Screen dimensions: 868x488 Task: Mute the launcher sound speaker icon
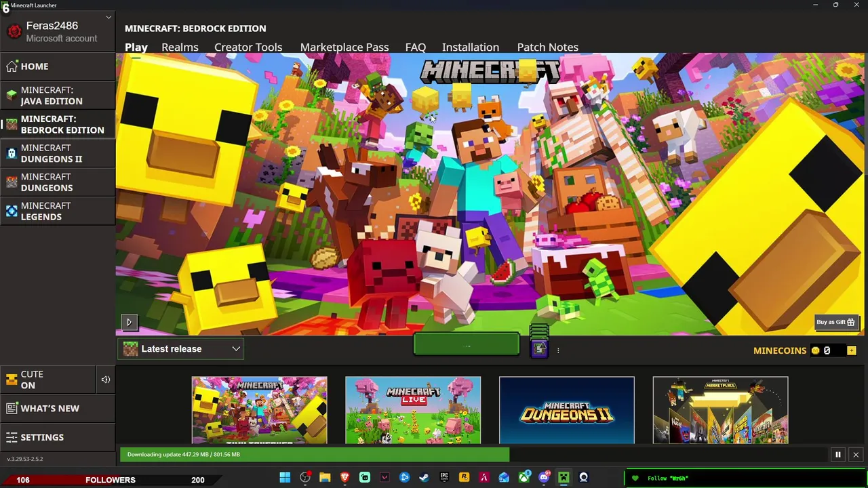click(x=106, y=380)
